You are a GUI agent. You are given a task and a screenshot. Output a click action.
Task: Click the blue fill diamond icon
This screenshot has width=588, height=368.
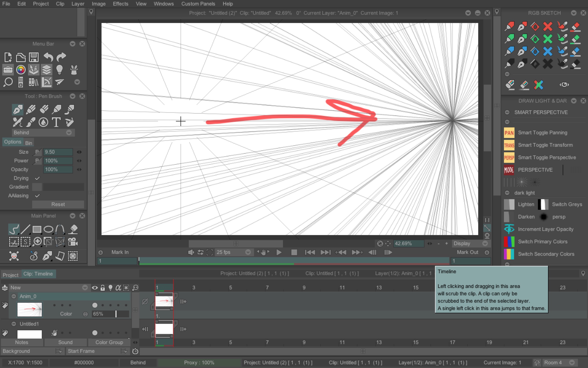coord(535,51)
